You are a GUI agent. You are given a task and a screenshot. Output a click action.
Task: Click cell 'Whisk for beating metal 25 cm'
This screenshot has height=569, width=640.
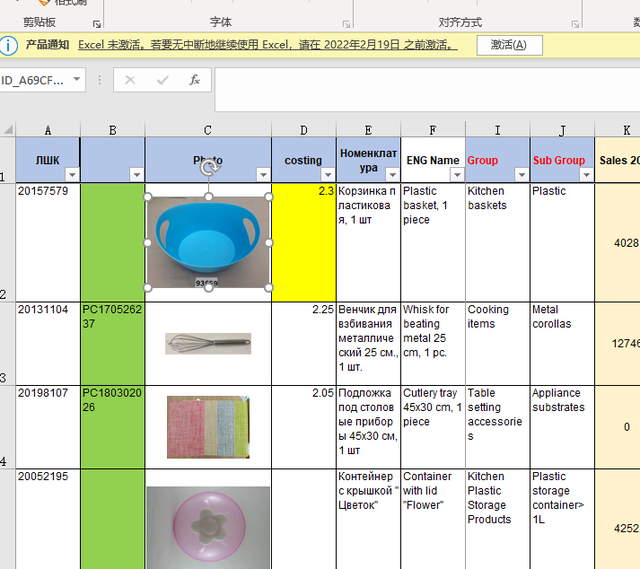[x=433, y=344]
